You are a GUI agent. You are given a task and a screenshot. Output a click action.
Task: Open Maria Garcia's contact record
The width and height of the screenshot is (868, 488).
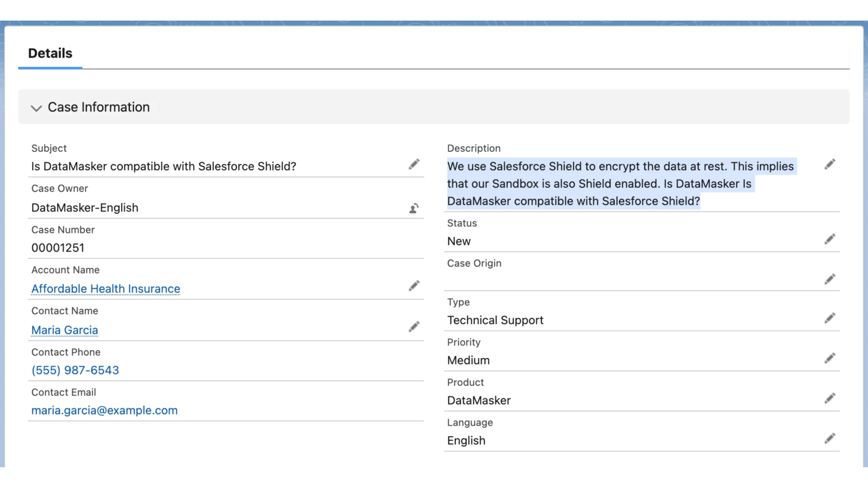click(x=64, y=330)
